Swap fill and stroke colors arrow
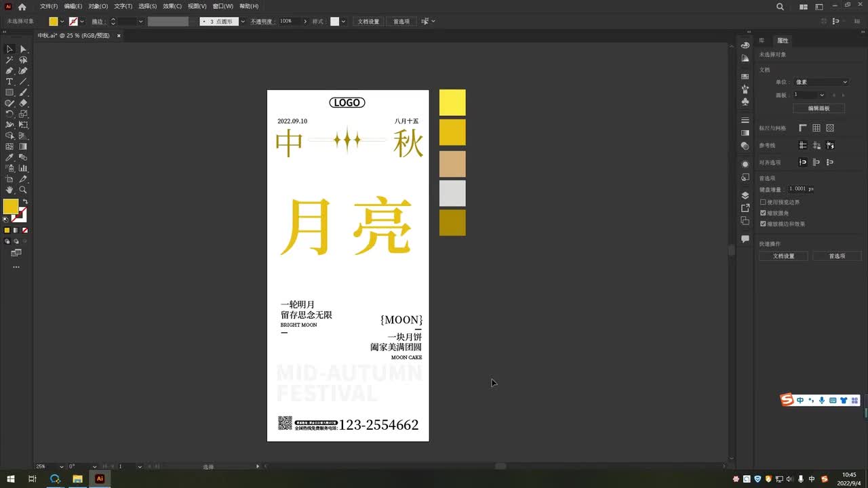 pos(25,202)
